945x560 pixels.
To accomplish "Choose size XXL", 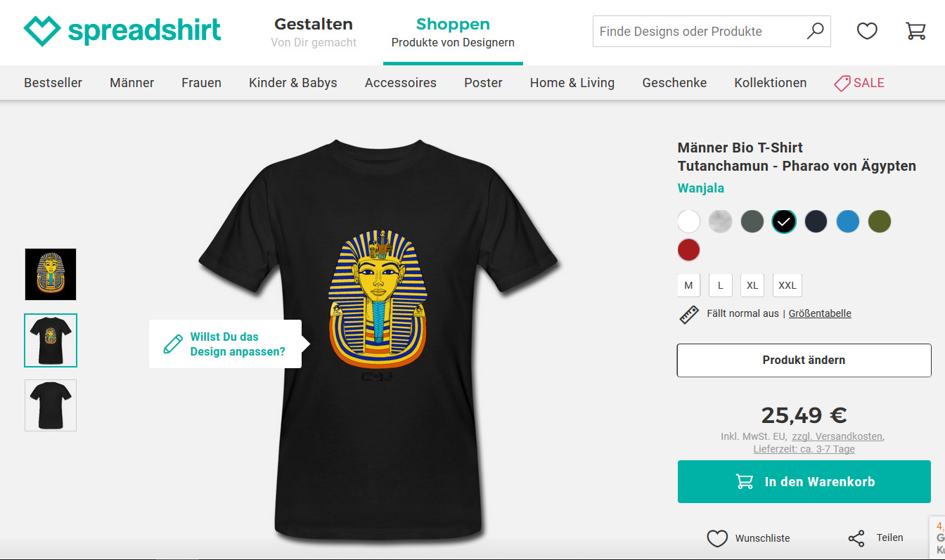I will click(x=787, y=285).
